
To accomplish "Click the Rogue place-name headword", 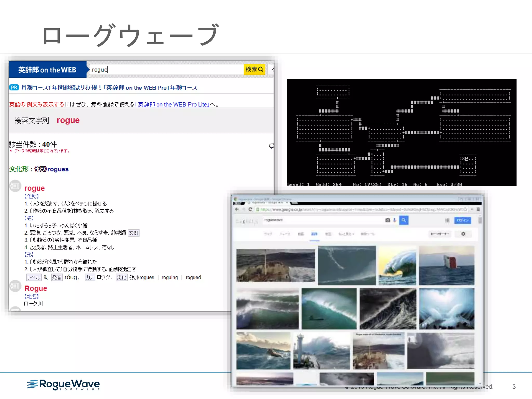I will pyautogui.click(x=36, y=288).
